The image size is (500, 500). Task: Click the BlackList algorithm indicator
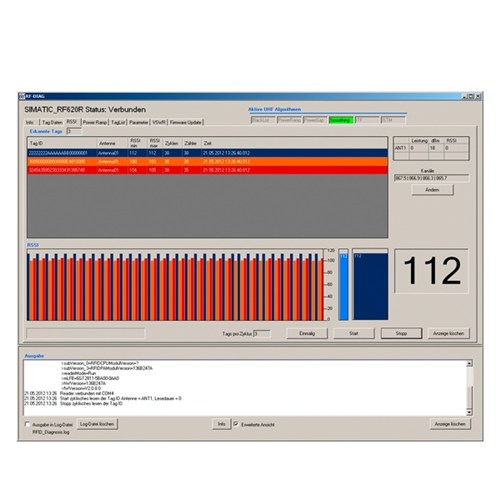[263, 120]
